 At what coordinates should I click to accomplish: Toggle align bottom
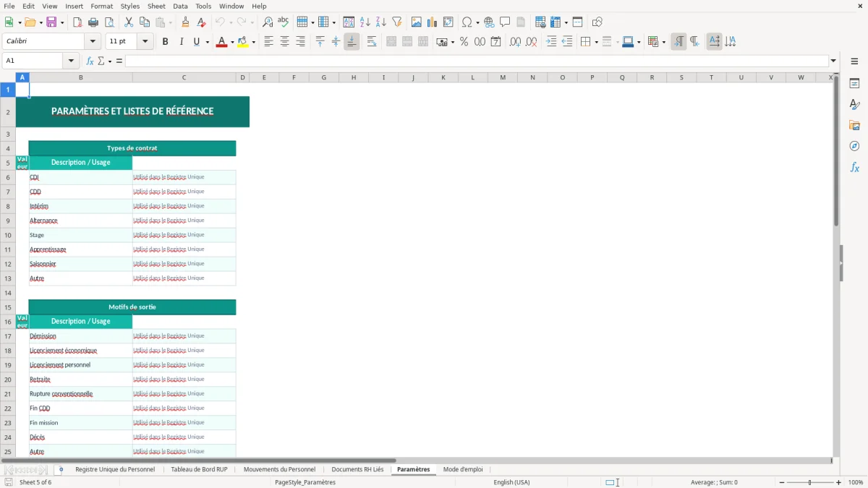click(x=352, y=42)
